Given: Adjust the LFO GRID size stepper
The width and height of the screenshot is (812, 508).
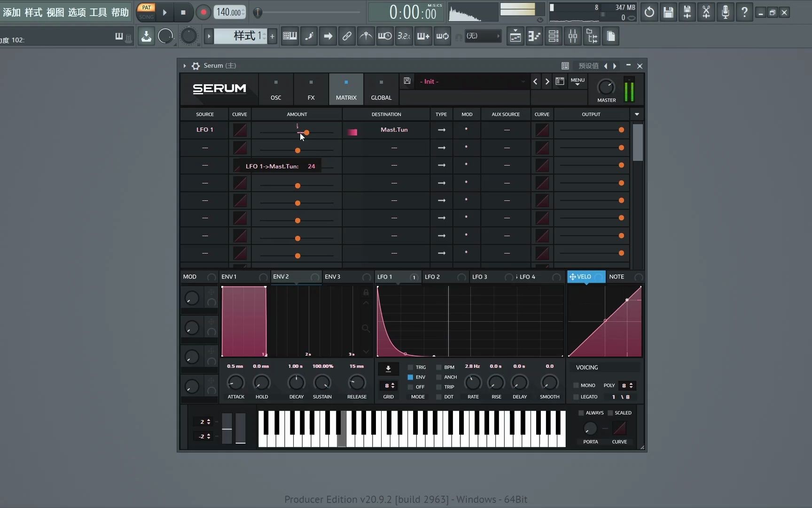Looking at the screenshot, I should [x=388, y=386].
